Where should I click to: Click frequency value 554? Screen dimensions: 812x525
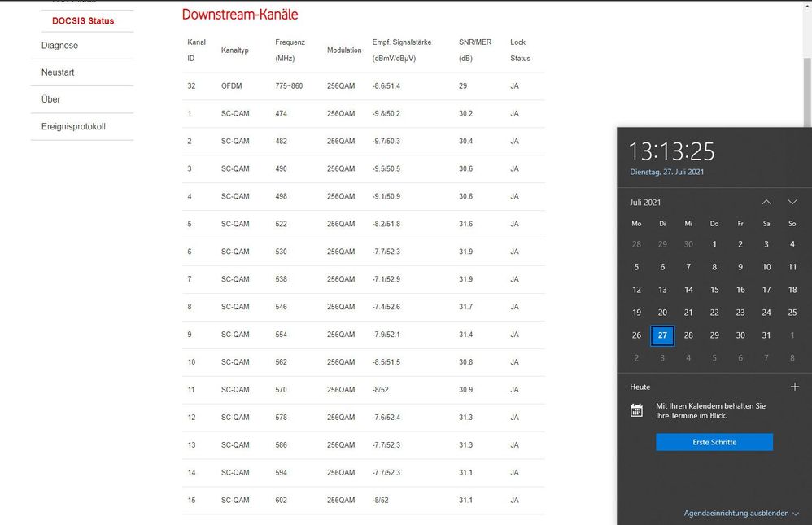coord(282,335)
